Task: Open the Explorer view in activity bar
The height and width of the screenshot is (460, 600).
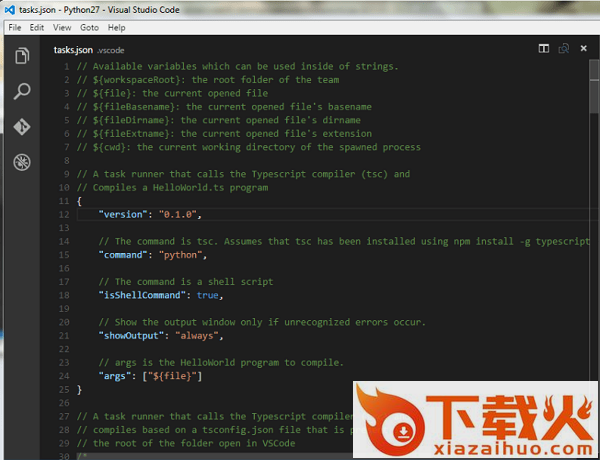Action: 21,57
